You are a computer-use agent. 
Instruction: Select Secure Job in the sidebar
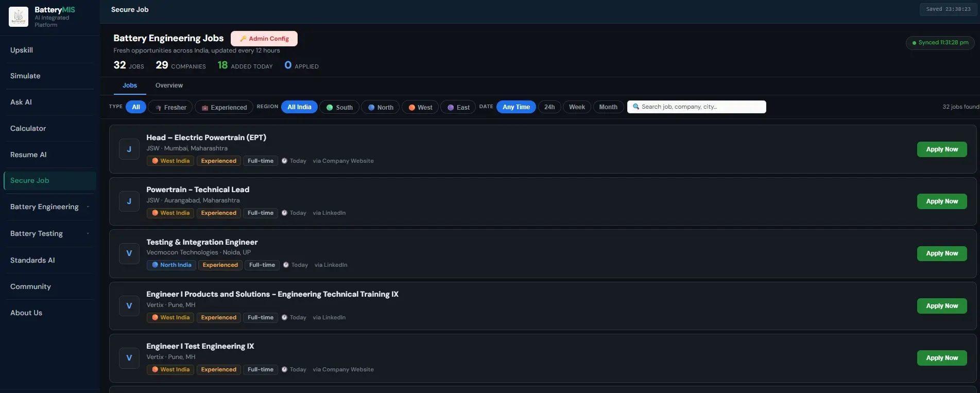[50, 181]
